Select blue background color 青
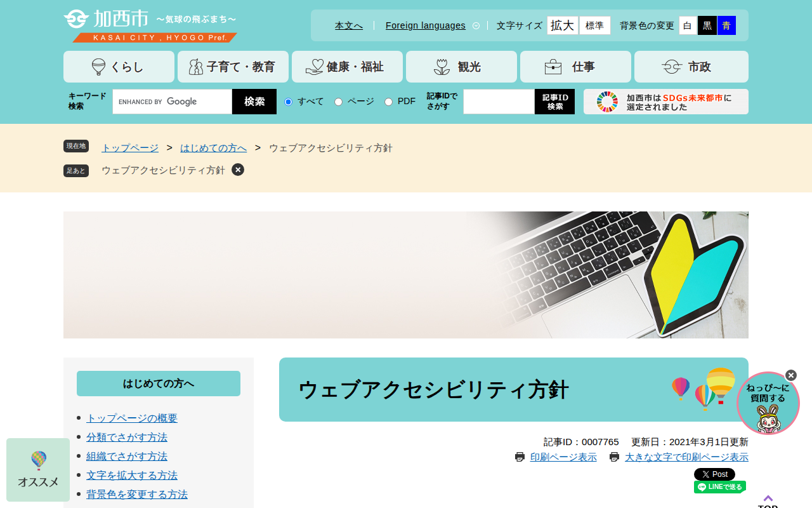Image resolution: width=812 pixels, height=508 pixels. point(726,25)
